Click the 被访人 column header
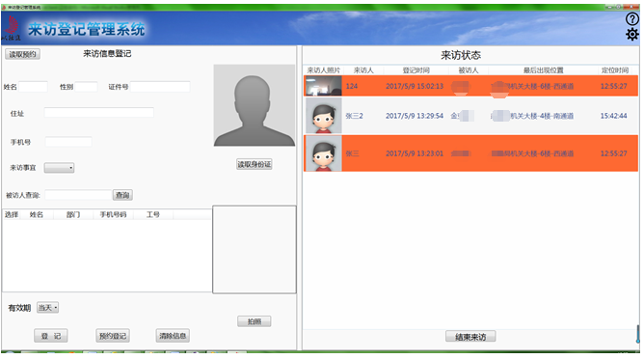The image size is (644, 359). pos(469,70)
